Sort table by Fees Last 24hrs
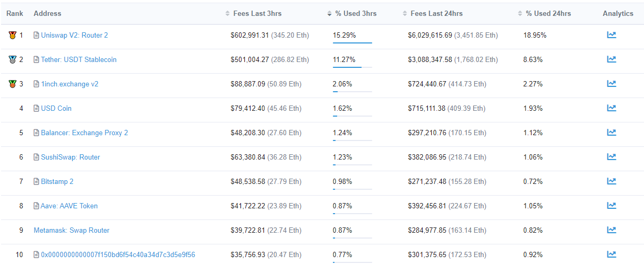 [433, 13]
